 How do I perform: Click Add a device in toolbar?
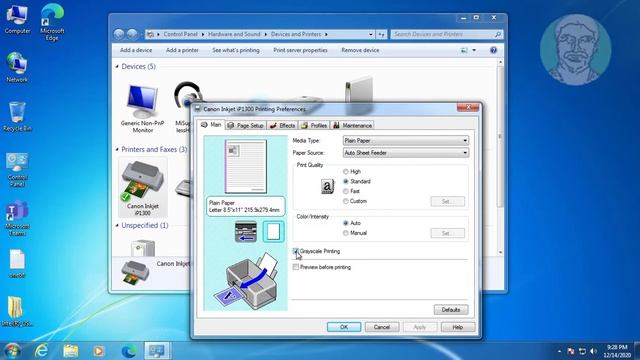pyautogui.click(x=136, y=50)
